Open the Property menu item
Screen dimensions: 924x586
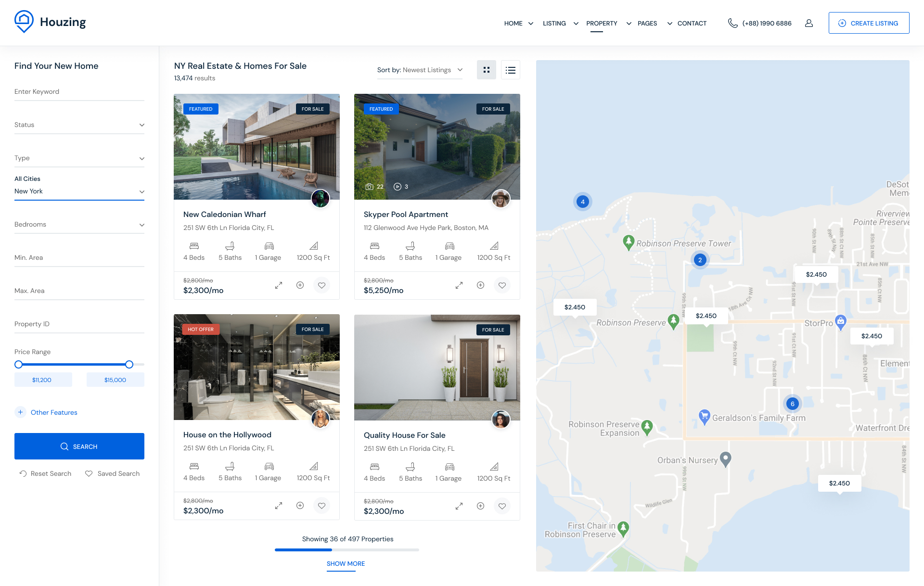[x=602, y=23]
